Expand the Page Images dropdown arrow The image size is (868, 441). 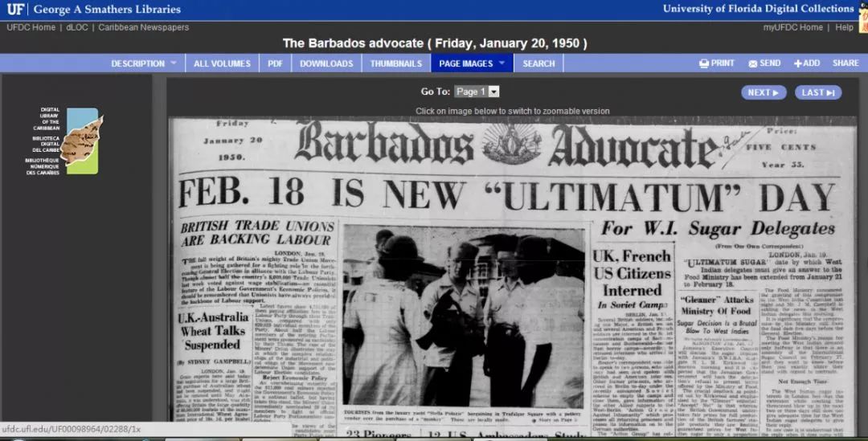[x=502, y=63]
